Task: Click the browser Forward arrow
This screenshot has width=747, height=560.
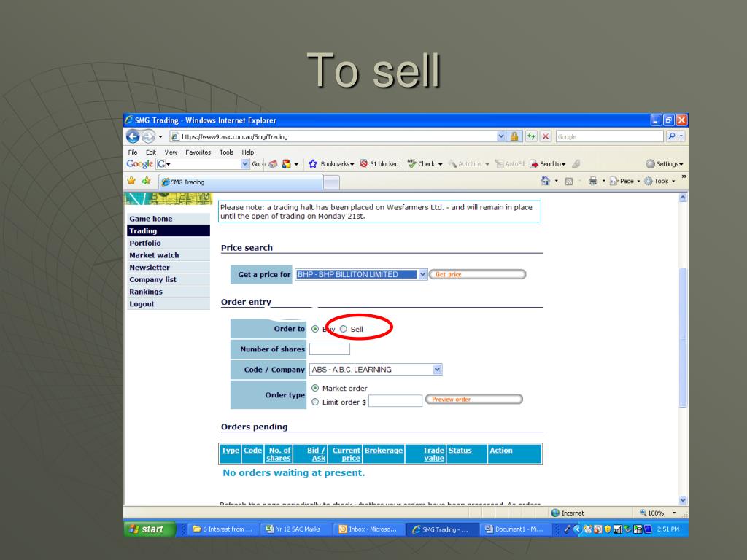Action: click(148, 136)
